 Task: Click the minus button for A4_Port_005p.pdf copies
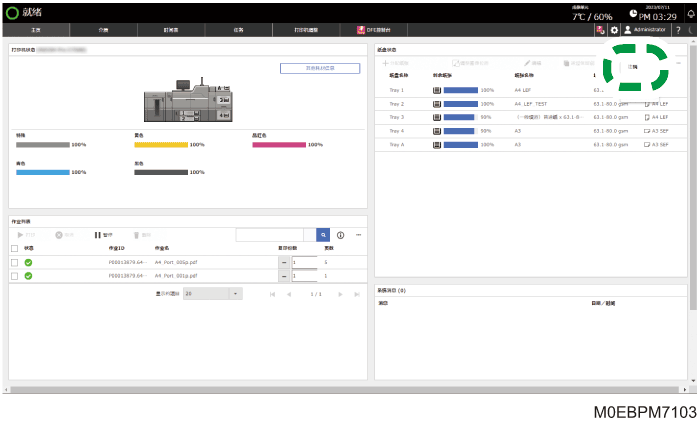coord(284,262)
